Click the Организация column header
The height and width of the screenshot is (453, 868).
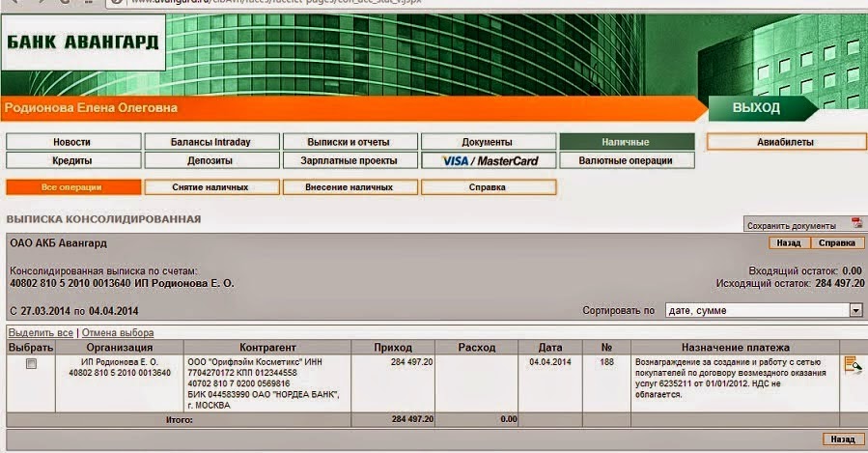pyautogui.click(x=120, y=347)
